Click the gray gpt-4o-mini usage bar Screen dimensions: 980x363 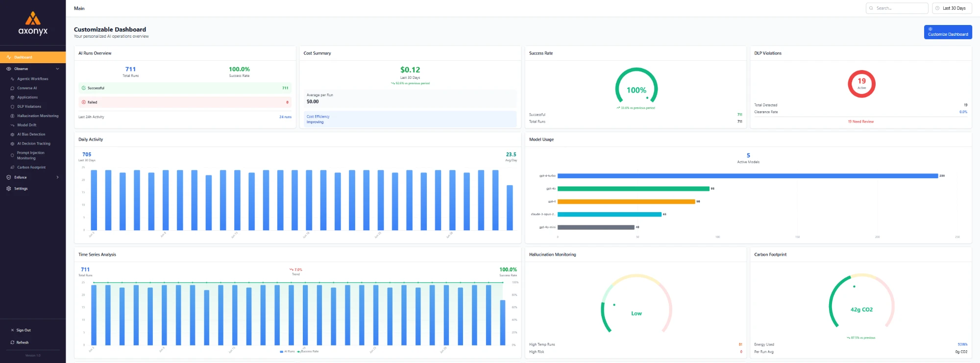click(x=596, y=227)
